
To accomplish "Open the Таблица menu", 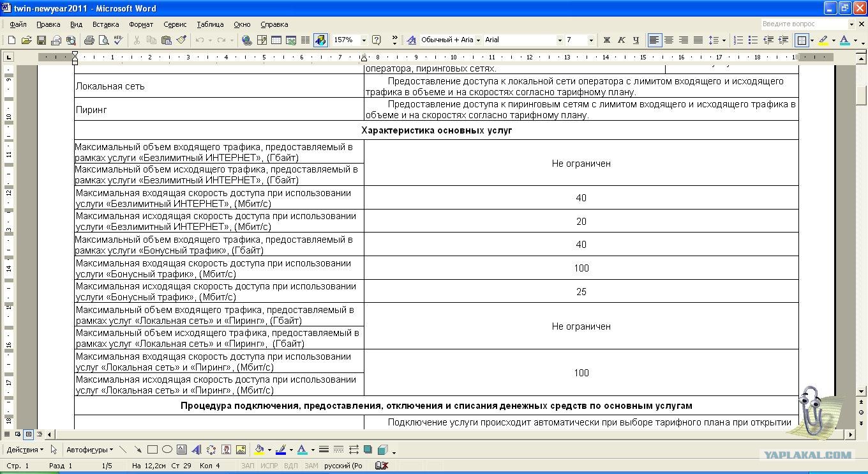I will tap(210, 24).
